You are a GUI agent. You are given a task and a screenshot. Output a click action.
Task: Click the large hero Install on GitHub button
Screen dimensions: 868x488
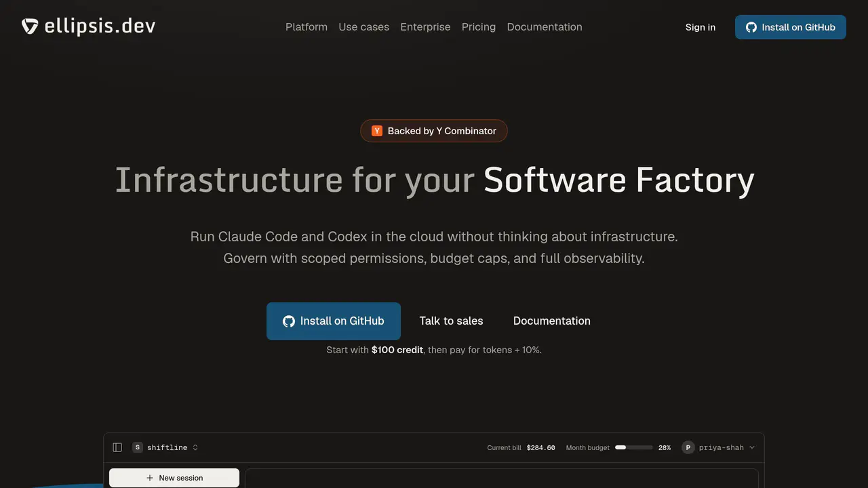pos(334,321)
